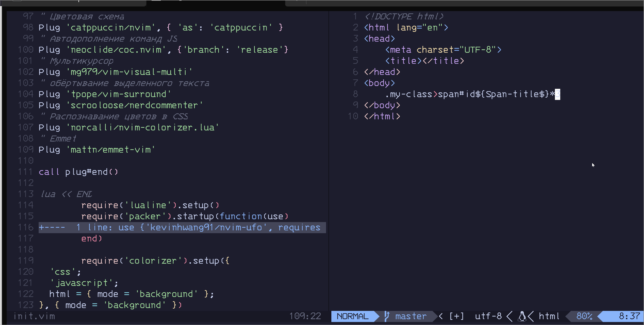This screenshot has width=644, height=325.
Task: Click the NORMAL mode indicator
Action: tap(352, 316)
